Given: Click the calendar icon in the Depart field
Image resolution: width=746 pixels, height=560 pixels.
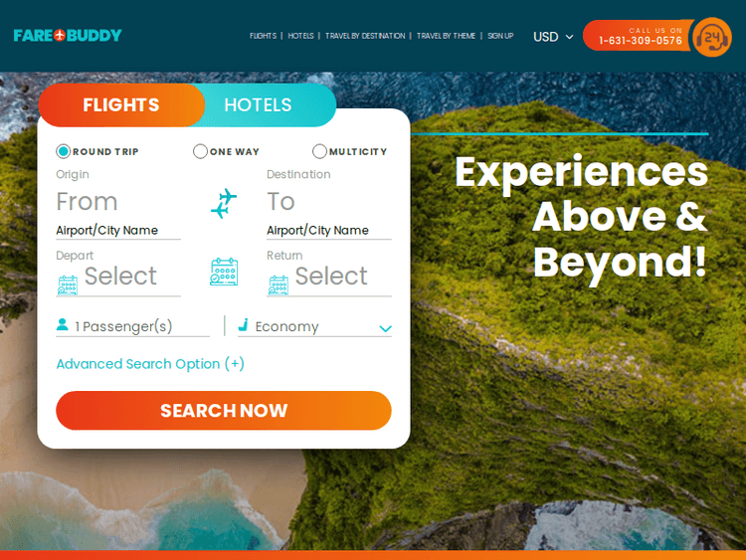Looking at the screenshot, I should (68, 285).
